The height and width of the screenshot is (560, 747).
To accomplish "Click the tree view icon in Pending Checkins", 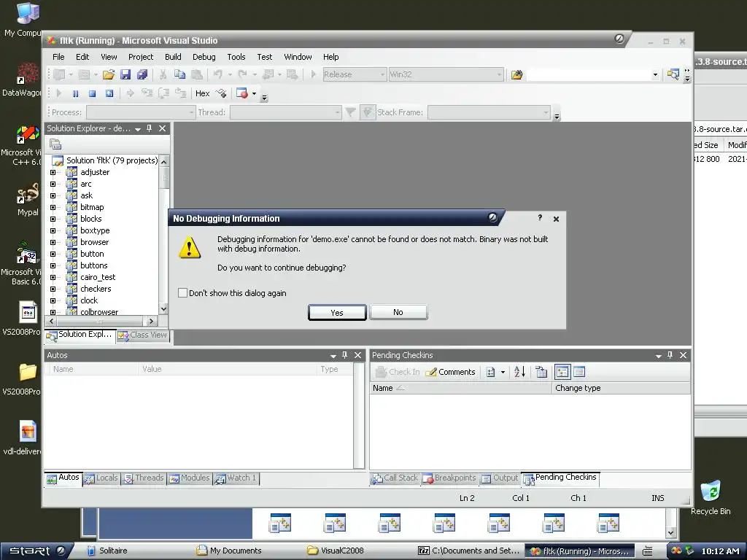I will (x=562, y=372).
